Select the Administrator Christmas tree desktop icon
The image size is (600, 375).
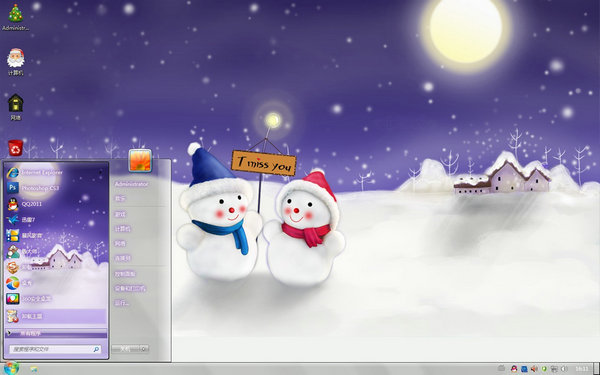(16, 17)
